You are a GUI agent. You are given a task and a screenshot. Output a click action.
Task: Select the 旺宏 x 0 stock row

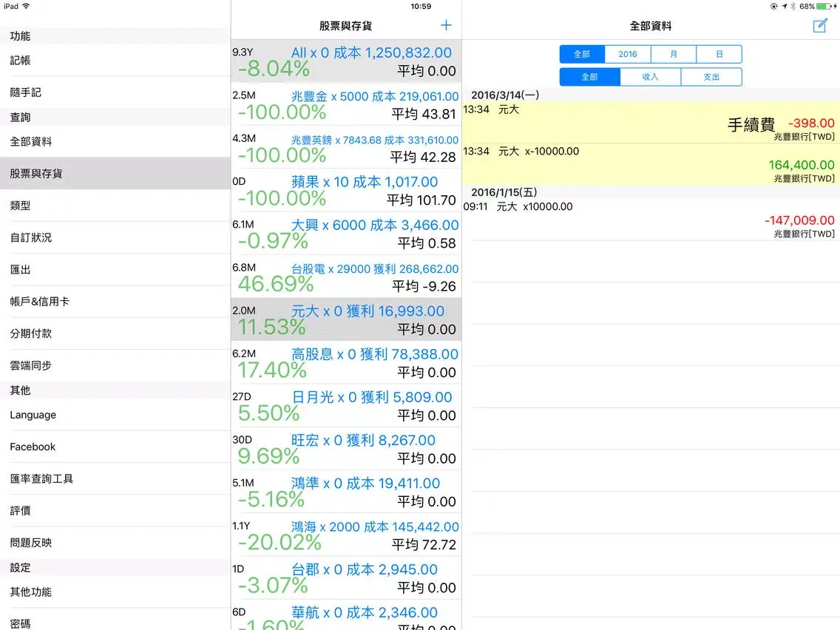[346, 448]
